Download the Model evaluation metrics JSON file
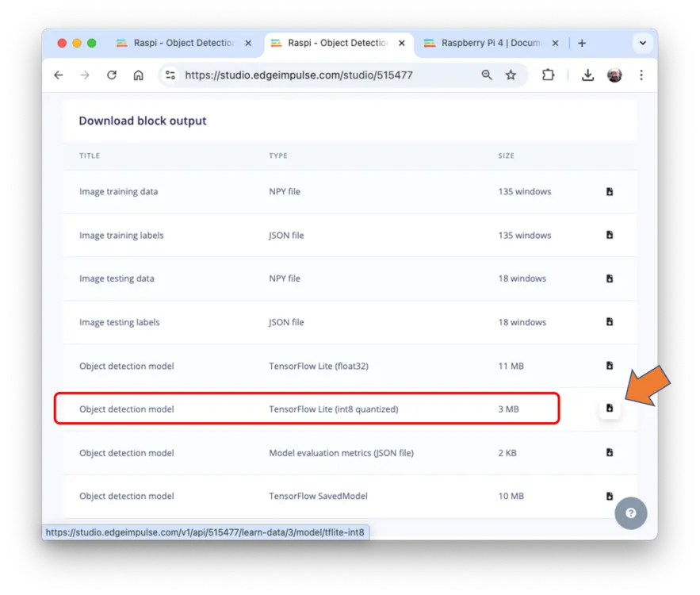The height and width of the screenshot is (595, 700). [609, 452]
